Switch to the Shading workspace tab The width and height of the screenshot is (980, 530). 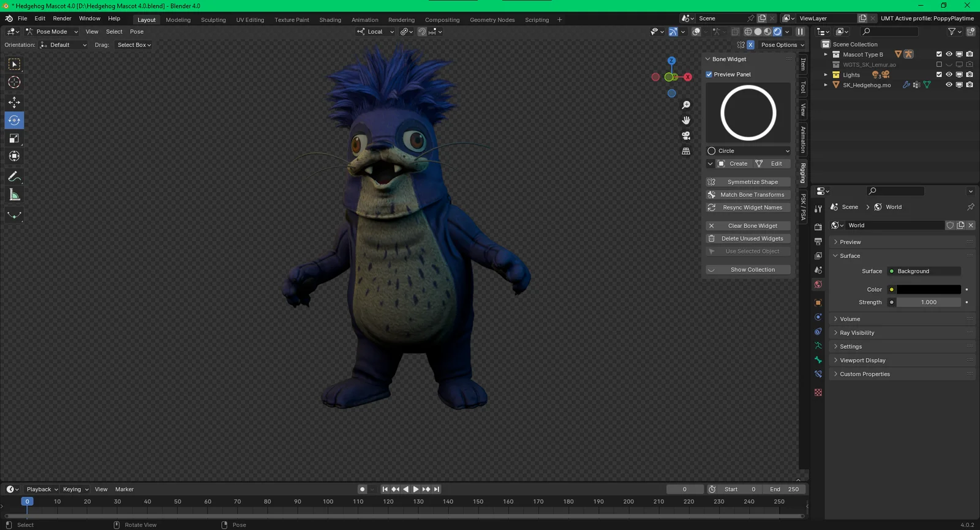pyautogui.click(x=330, y=20)
